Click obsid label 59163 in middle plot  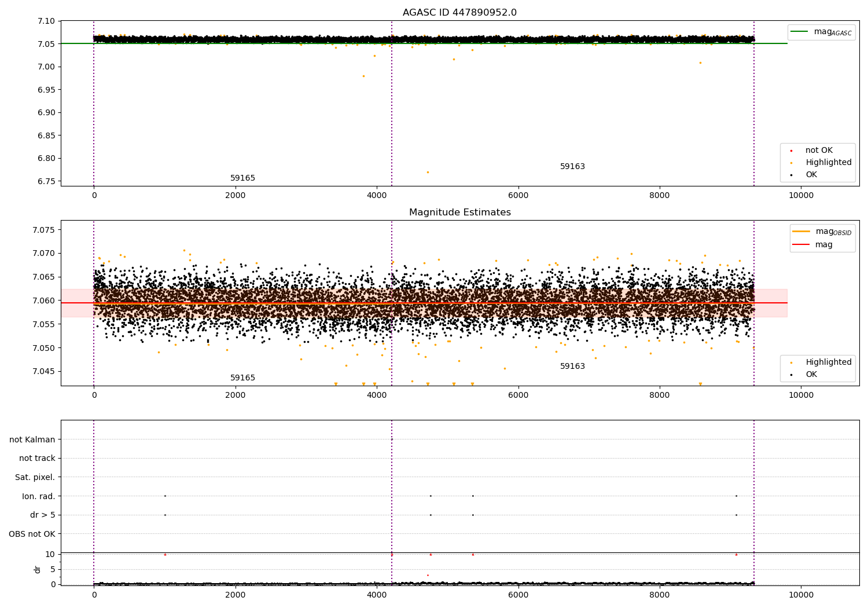tap(572, 367)
